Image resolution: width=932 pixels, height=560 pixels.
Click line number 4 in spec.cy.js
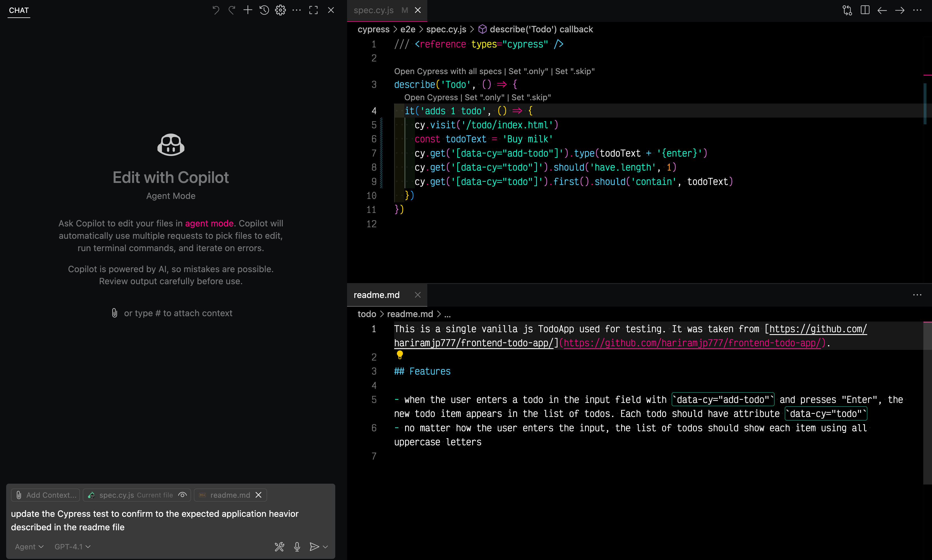[373, 111]
